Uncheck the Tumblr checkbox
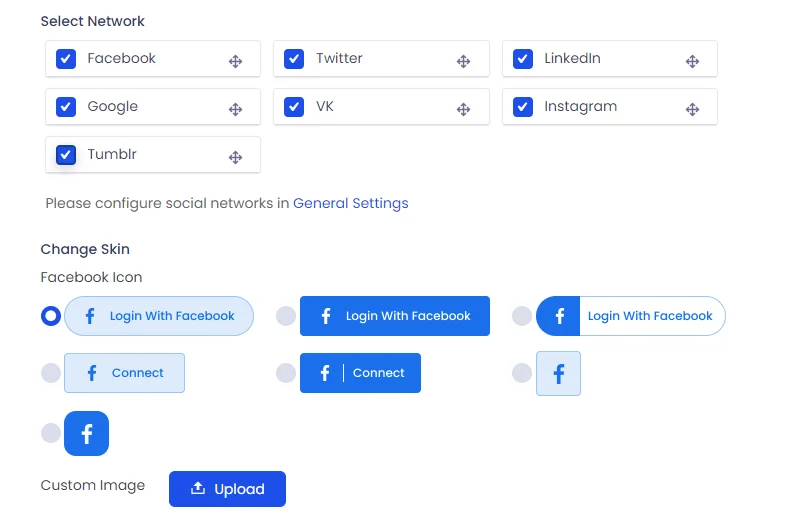This screenshot has height=522, width=799. point(66,155)
